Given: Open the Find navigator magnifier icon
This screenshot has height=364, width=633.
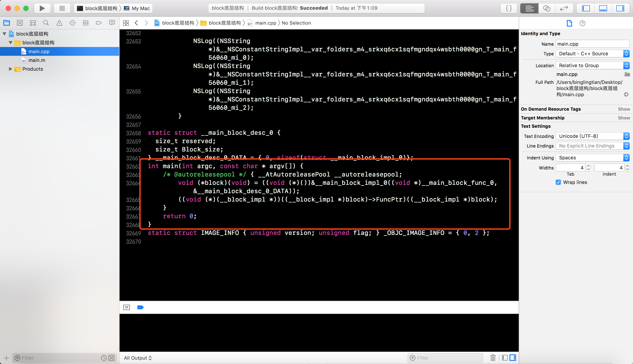Looking at the screenshot, I should tap(46, 23).
